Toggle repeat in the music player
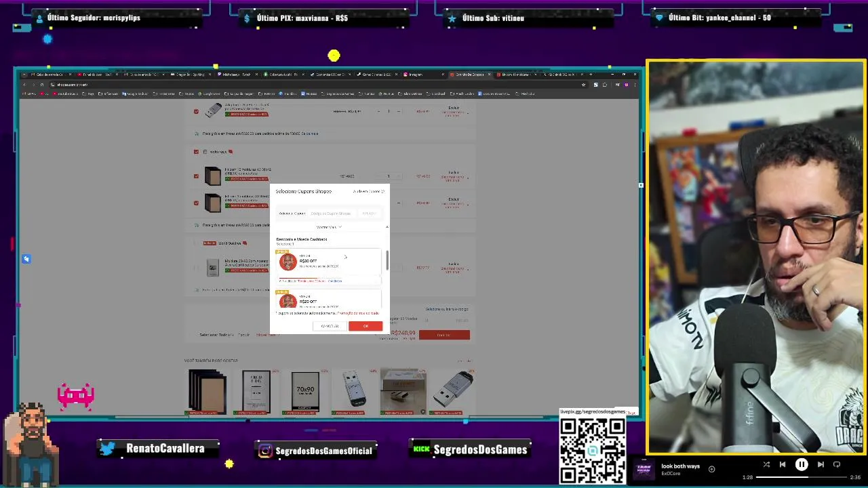This screenshot has width=868, height=488. 837,464
